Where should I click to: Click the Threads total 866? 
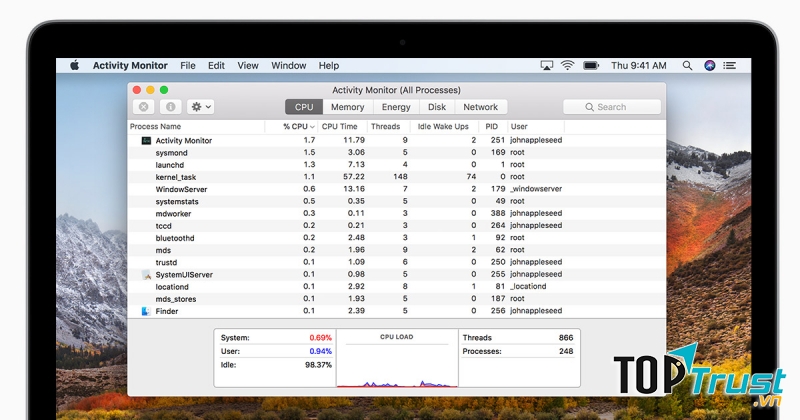pyautogui.click(x=566, y=338)
